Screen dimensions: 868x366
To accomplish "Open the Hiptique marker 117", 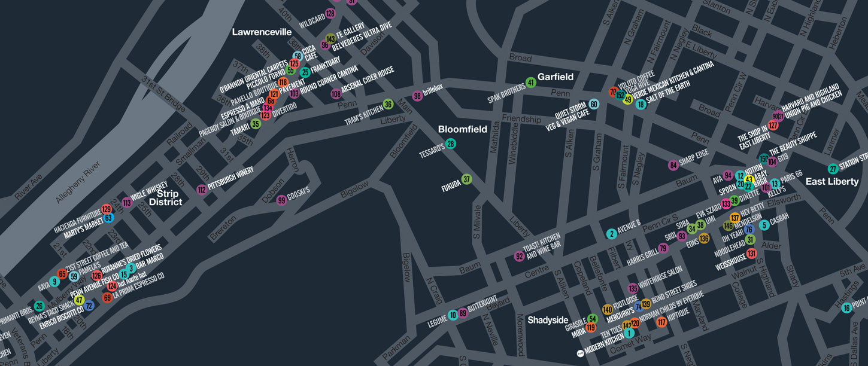I will point(661,322).
